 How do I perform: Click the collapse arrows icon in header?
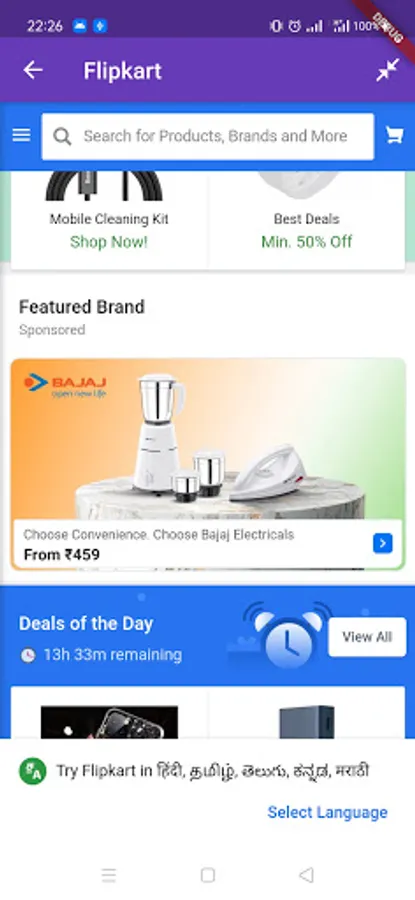click(387, 70)
